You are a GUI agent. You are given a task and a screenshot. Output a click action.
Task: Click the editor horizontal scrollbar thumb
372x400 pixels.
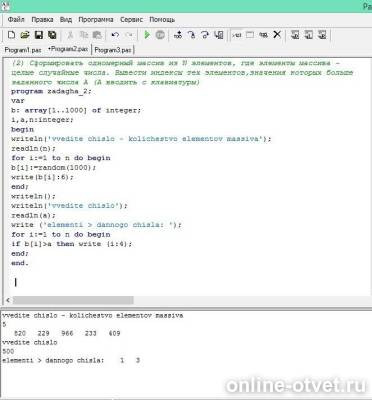(73, 300)
